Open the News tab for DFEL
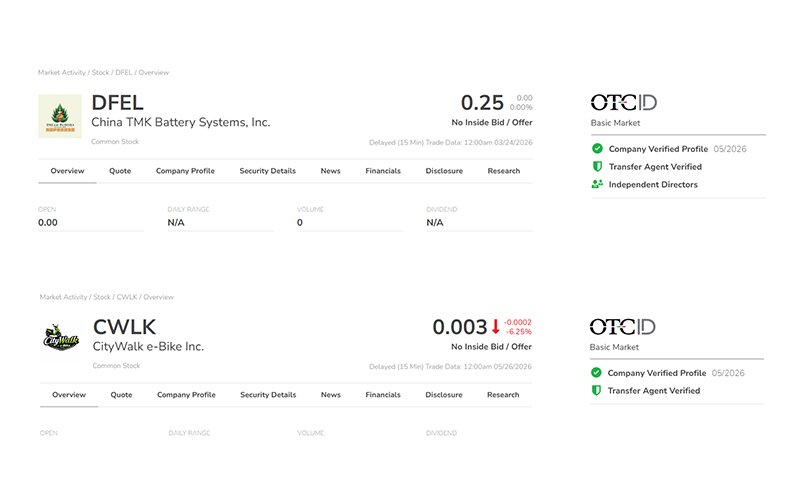Screen dimensions: 800x500 coord(330,171)
